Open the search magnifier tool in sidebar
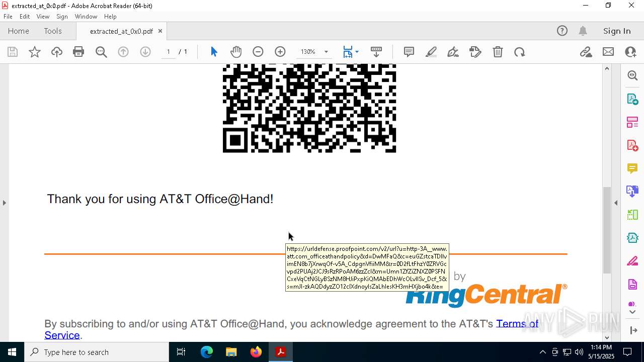Screen dimensions: 644x362 click(x=632, y=75)
